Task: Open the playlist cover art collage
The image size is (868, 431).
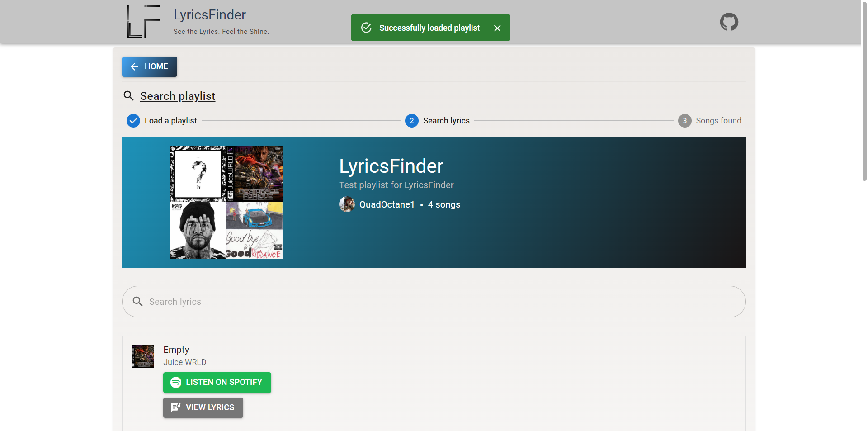Action: (226, 202)
